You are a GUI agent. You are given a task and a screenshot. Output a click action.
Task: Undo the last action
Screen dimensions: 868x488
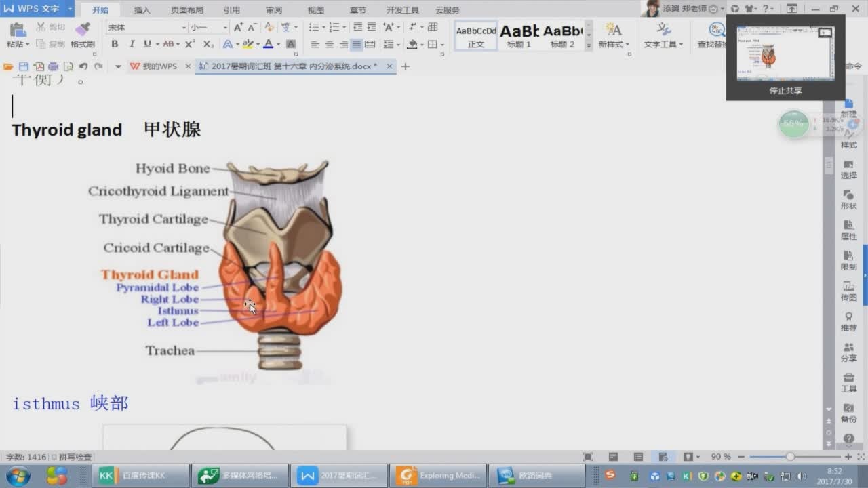(83, 66)
